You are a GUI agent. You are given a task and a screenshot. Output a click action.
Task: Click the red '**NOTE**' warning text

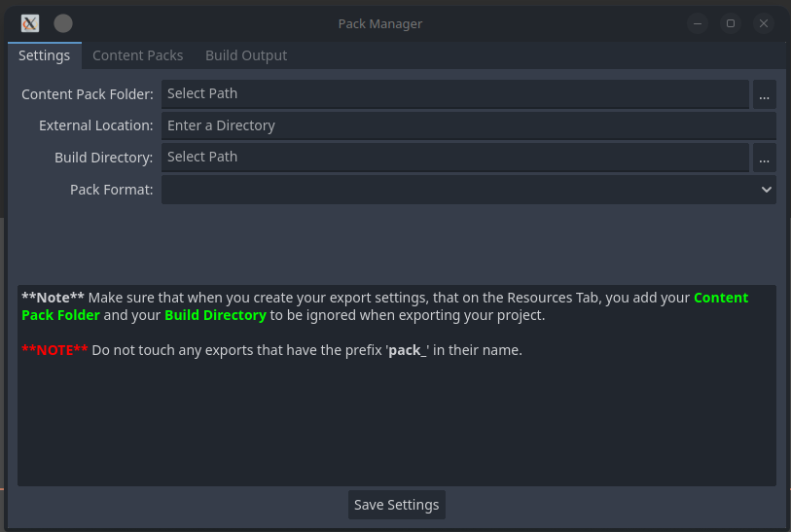(x=54, y=350)
